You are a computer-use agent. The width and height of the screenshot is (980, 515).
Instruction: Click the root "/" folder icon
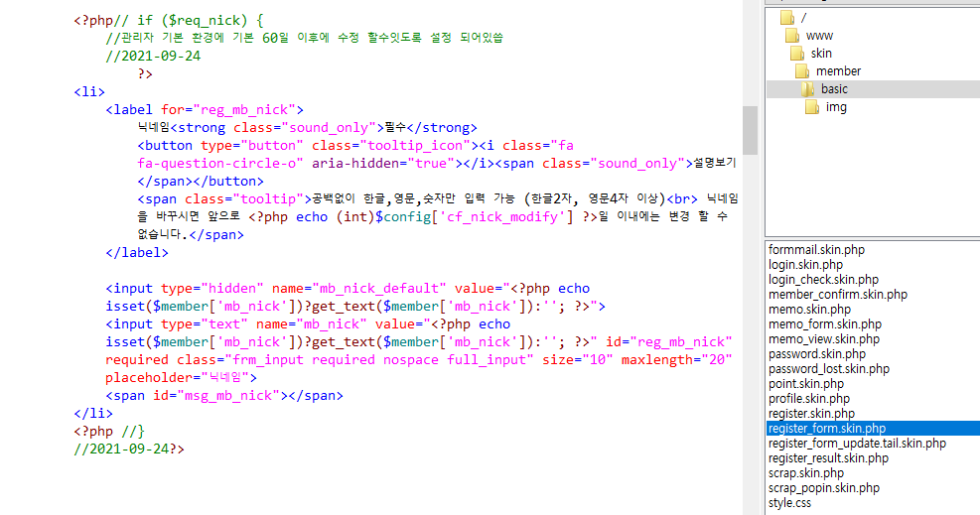(x=786, y=18)
